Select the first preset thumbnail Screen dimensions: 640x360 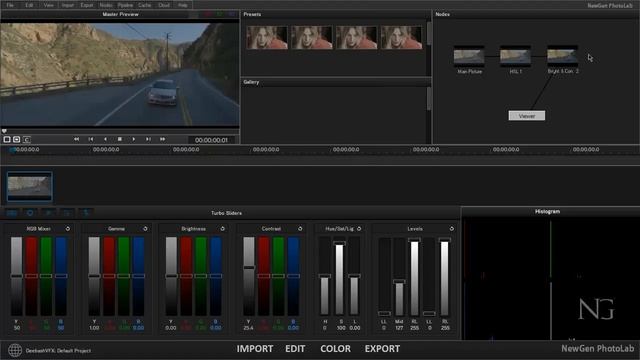pyautogui.click(x=267, y=38)
